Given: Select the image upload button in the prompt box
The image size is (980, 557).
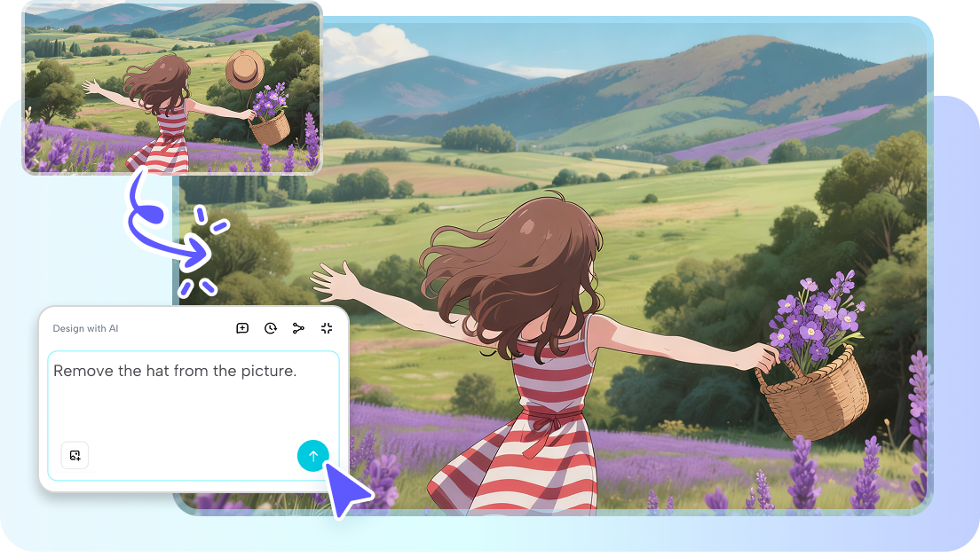Looking at the screenshot, I should [75, 455].
